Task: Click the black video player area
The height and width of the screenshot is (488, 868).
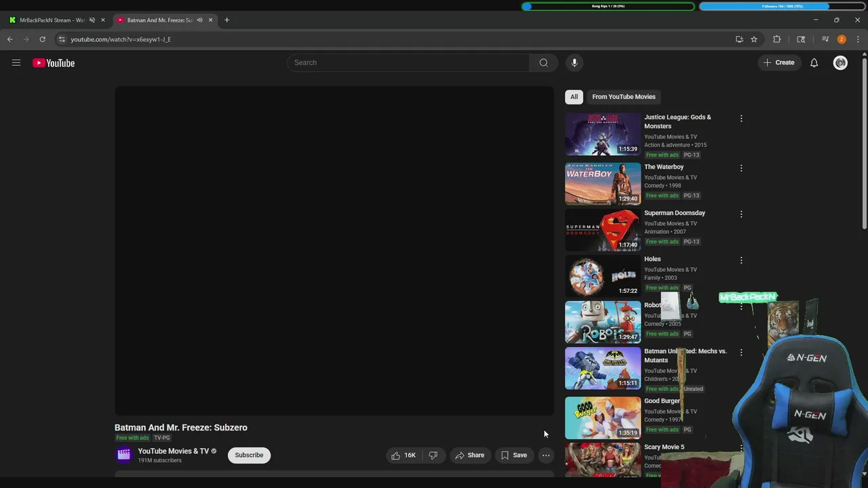Action: (334, 251)
